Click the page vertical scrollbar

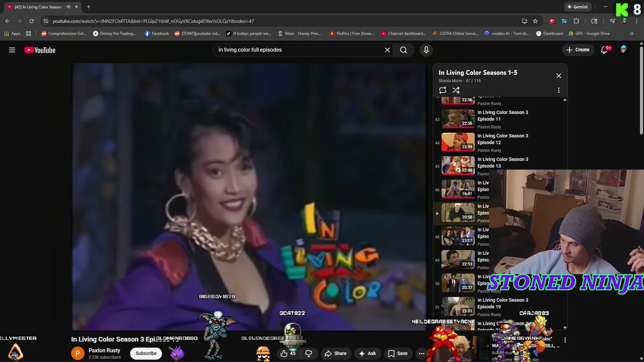pyautogui.click(x=641, y=90)
